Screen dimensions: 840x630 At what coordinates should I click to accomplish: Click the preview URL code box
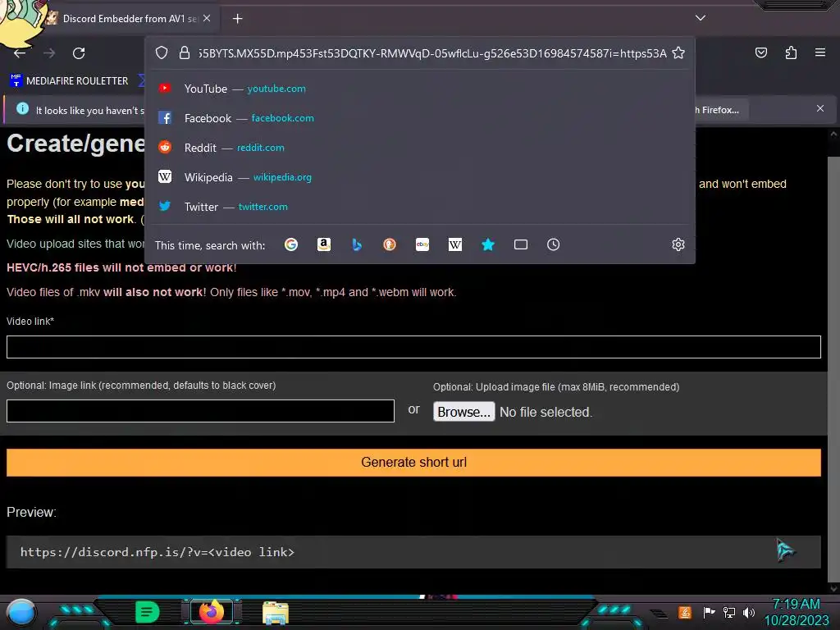click(413, 552)
